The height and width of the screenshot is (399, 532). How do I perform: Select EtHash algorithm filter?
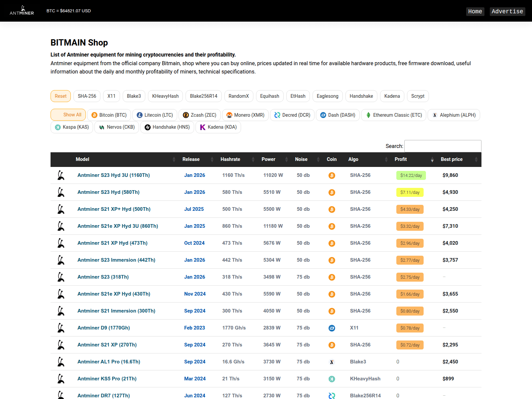coord(298,96)
